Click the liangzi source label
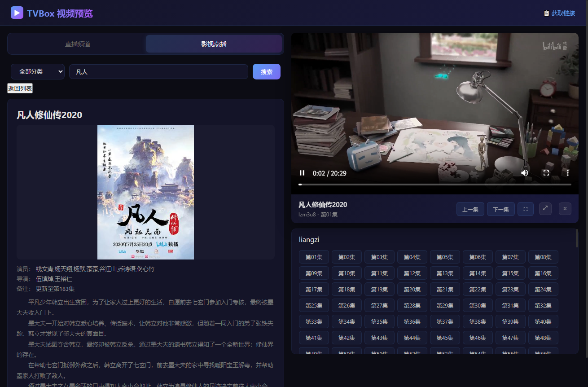588x387 pixels. [309, 240]
